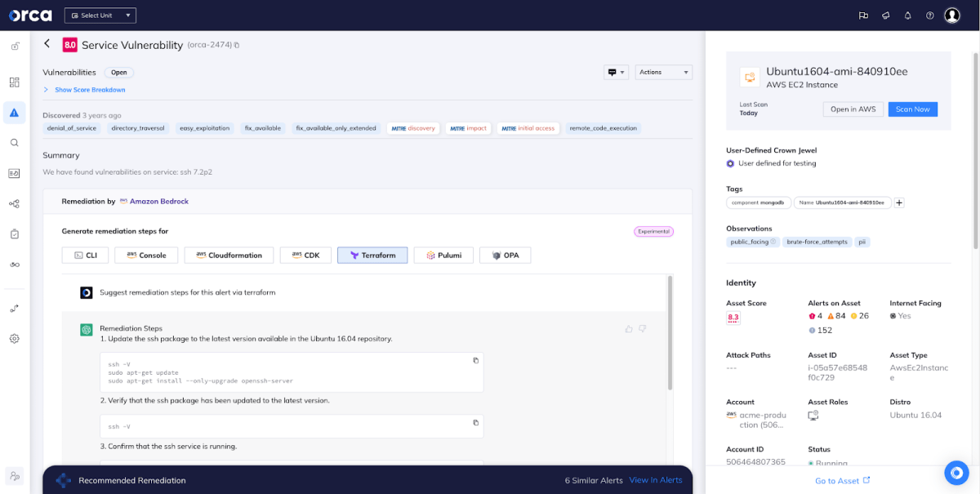Select the Pulumi remediation option
The width and height of the screenshot is (980, 494).
tap(443, 256)
